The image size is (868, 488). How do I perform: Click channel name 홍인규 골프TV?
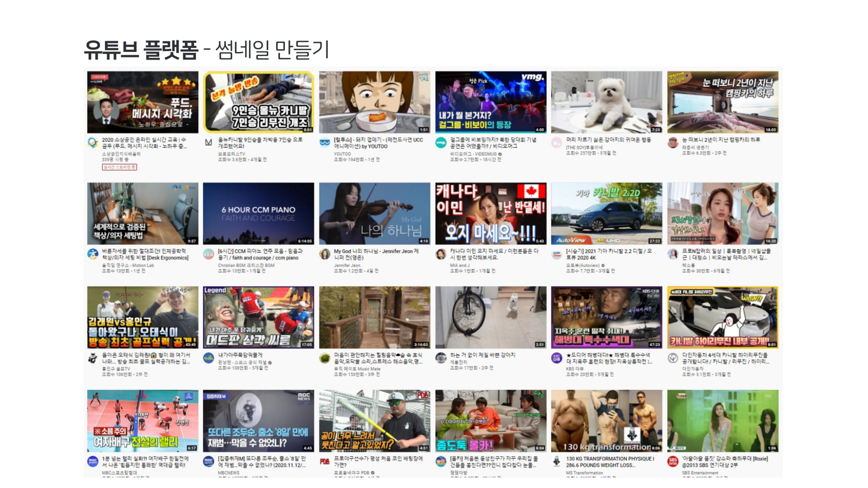[116, 369]
